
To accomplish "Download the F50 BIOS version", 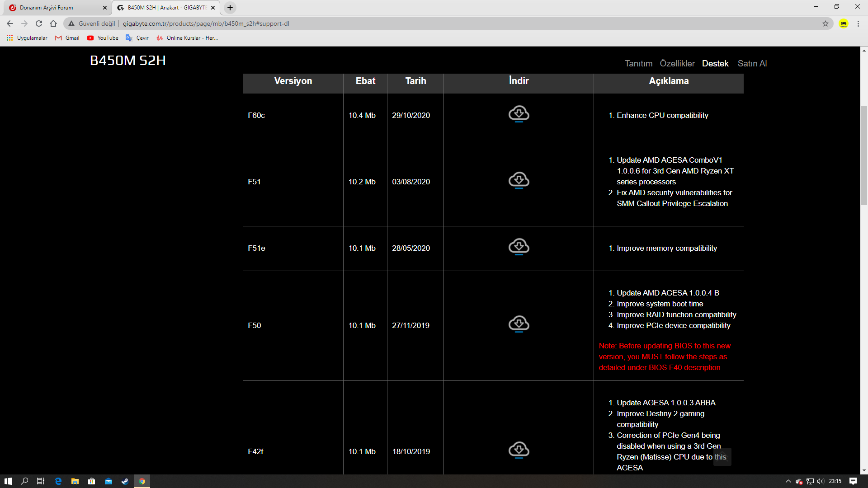I will click(519, 324).
